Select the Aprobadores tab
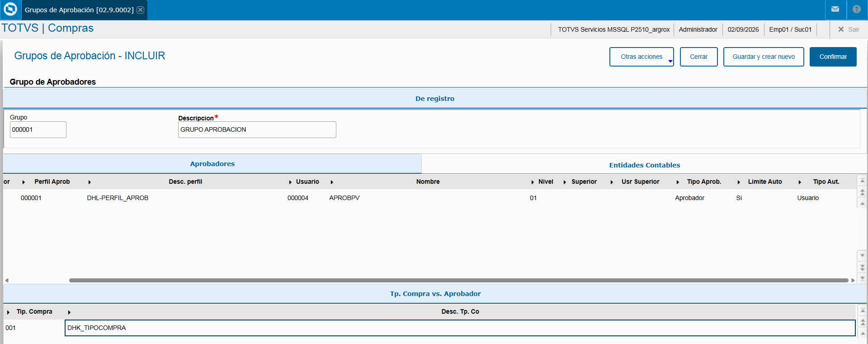The width and height of the screenshot is (868, 344). pyautogui.click(x=212, y=163)
